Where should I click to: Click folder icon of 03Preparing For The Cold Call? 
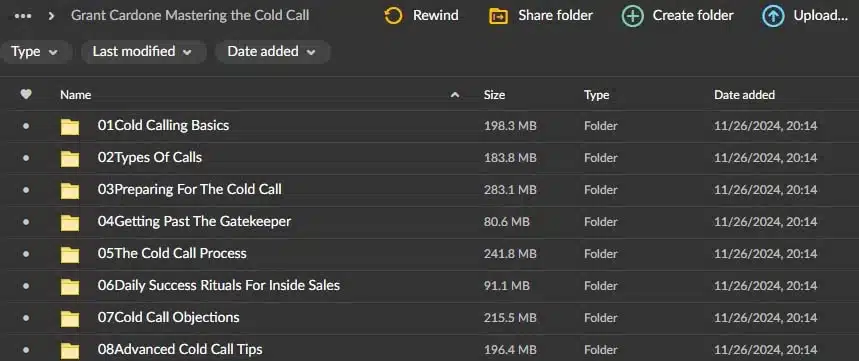(70, 191)
